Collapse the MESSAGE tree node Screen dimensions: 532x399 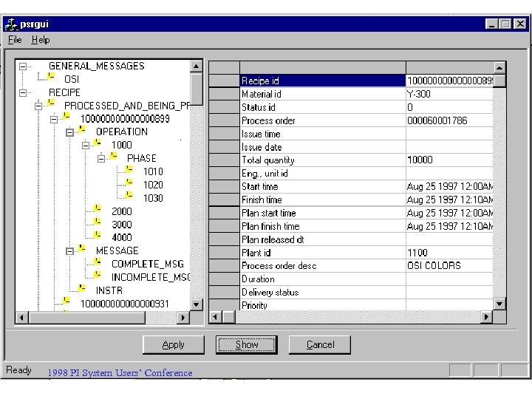click(69, 251)
